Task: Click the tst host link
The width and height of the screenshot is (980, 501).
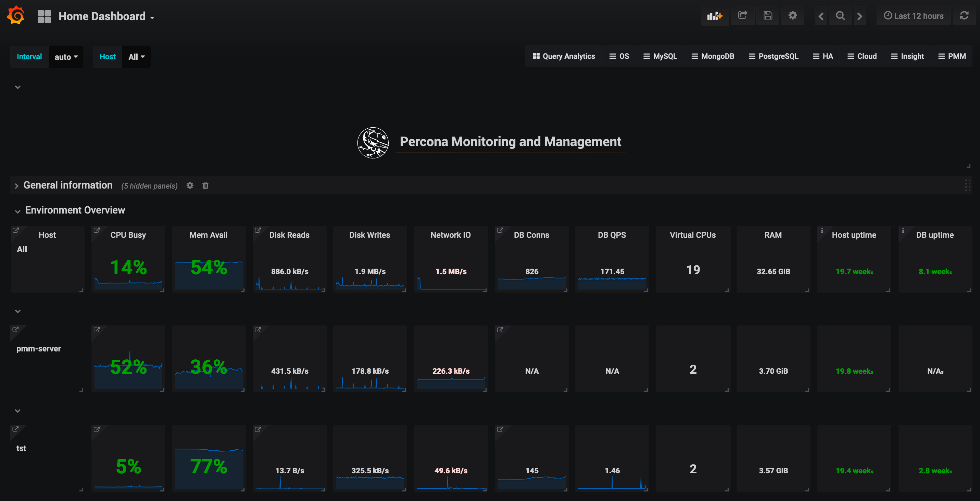Action: [21, 448]
